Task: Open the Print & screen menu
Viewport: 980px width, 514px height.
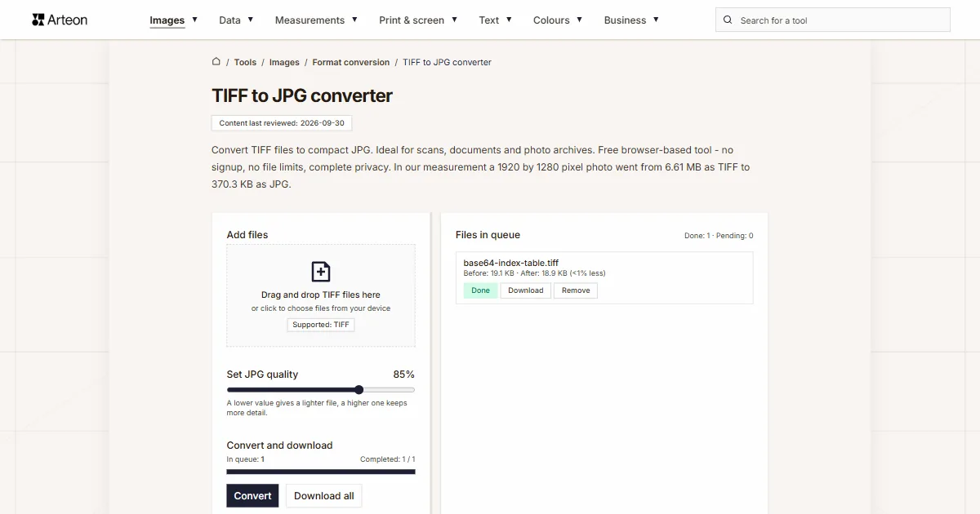Action: pos(412,20)
